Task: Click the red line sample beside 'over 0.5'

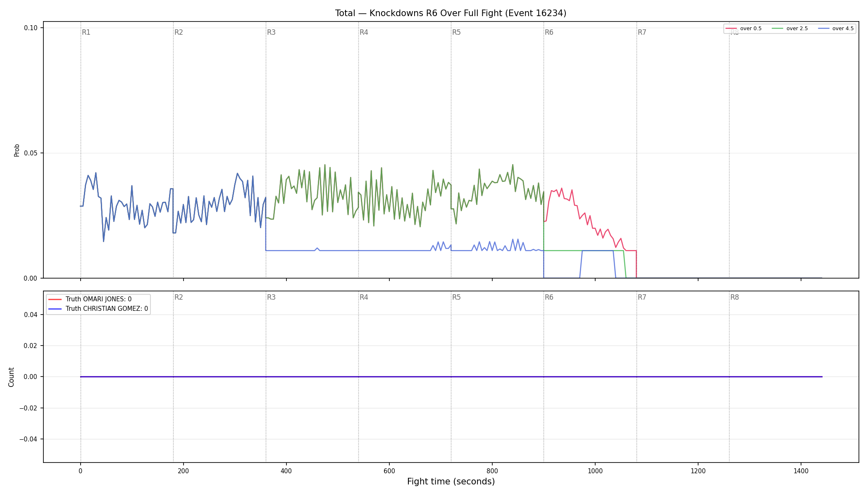Action: 731,29
